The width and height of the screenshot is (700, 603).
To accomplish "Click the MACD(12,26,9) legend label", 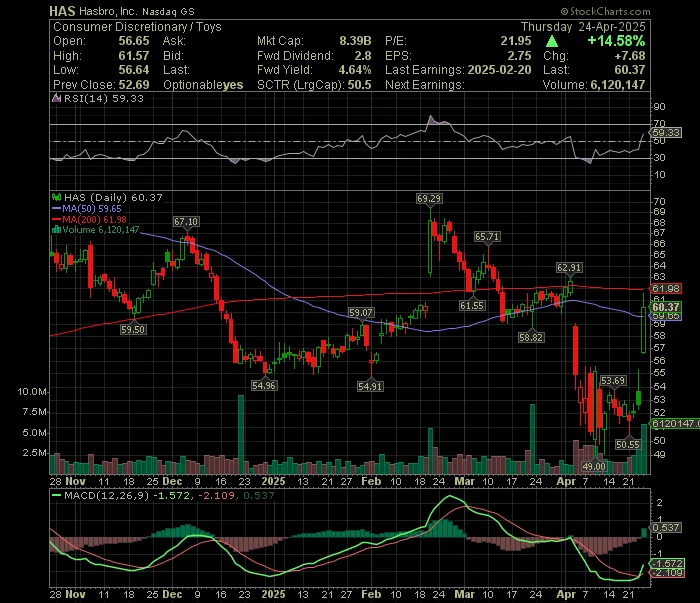I will [x=106, y=495].
